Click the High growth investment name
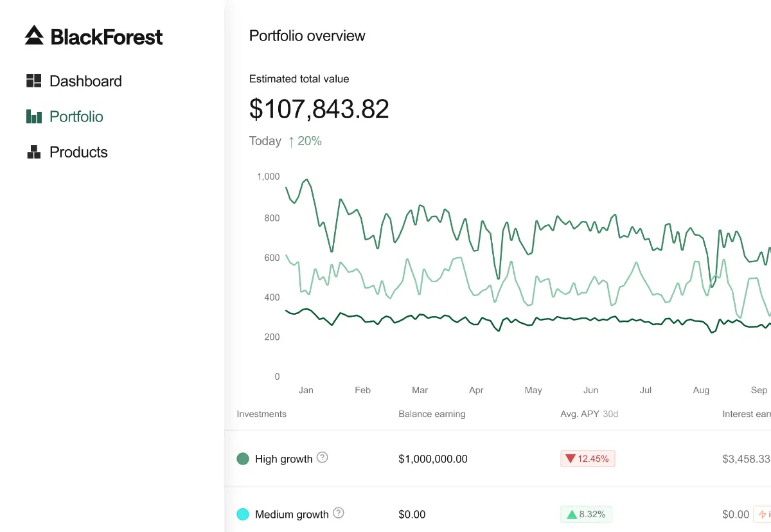 pyautogui.click(x=283, y=459)
